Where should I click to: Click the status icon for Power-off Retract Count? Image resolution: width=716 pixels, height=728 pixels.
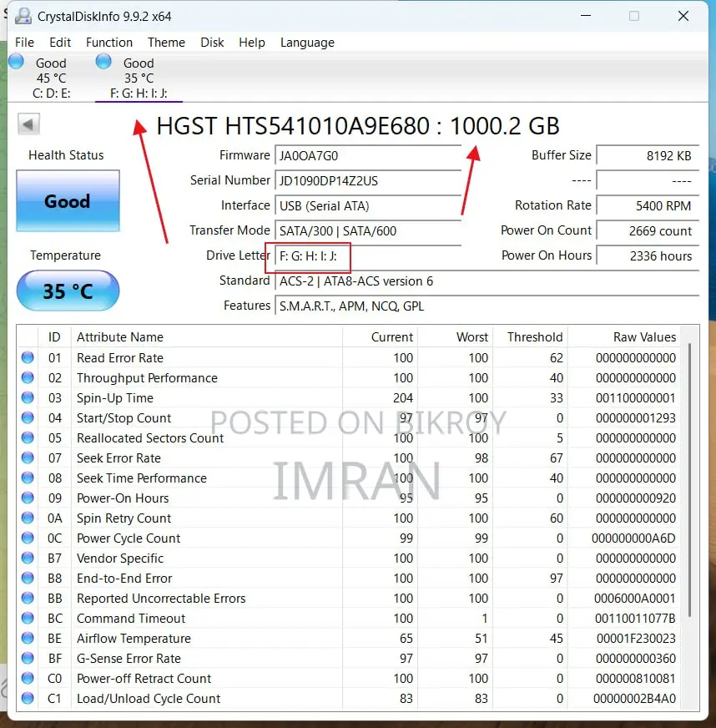click(28, 677)
